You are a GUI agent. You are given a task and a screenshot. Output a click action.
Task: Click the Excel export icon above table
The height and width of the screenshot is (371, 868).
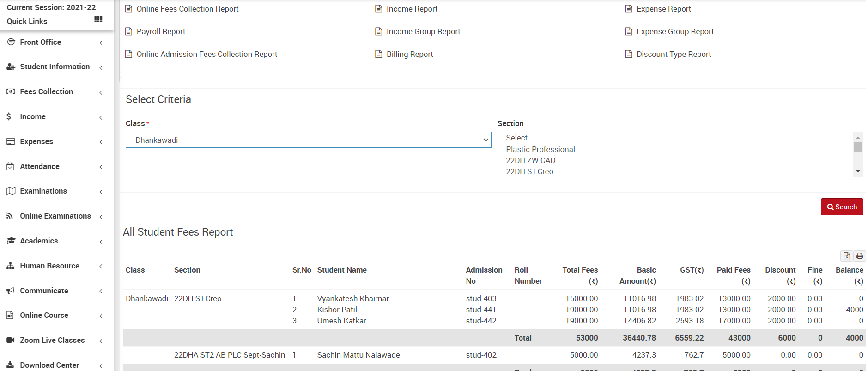(846, 256)
